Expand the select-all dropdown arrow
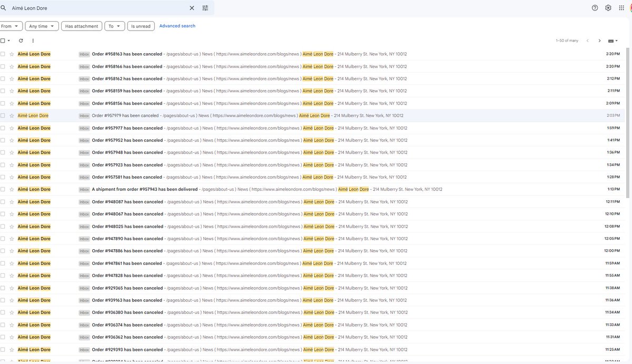Image resolution: width=632 pixels, height=364 pixels. coord(9,41)
